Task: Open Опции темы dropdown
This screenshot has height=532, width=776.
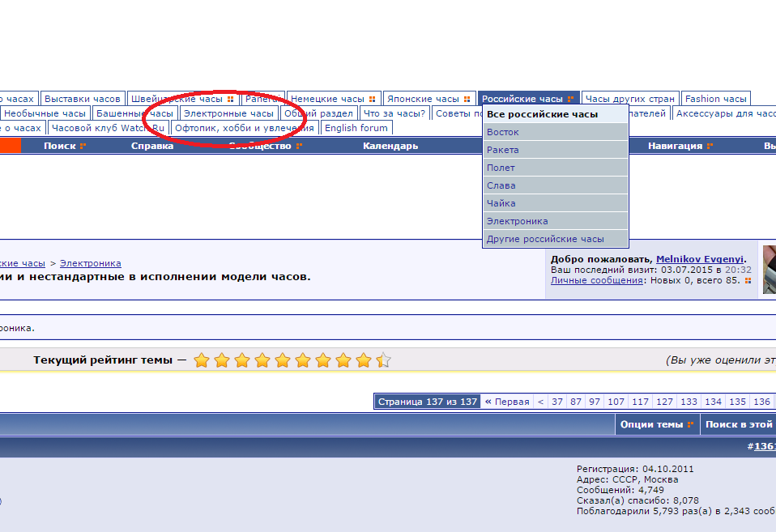Action: click(657, 424)
